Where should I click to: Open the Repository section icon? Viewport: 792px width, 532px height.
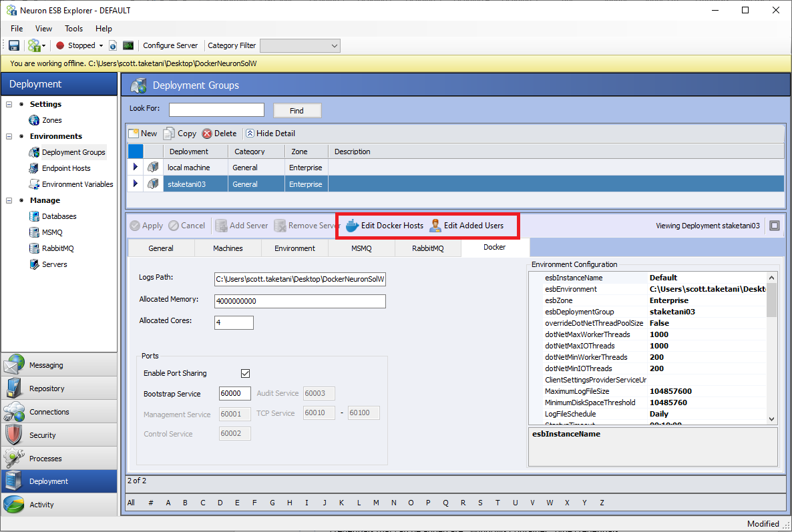[x=13, y=388]
